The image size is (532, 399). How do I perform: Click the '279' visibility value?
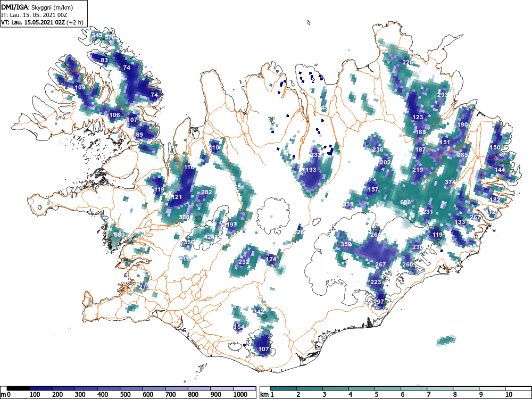(144, 287)
